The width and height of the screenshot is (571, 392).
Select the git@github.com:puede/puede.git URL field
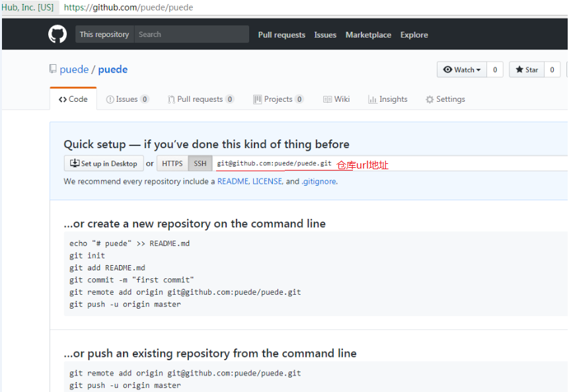pyautogui.click(x=390, y=163)
